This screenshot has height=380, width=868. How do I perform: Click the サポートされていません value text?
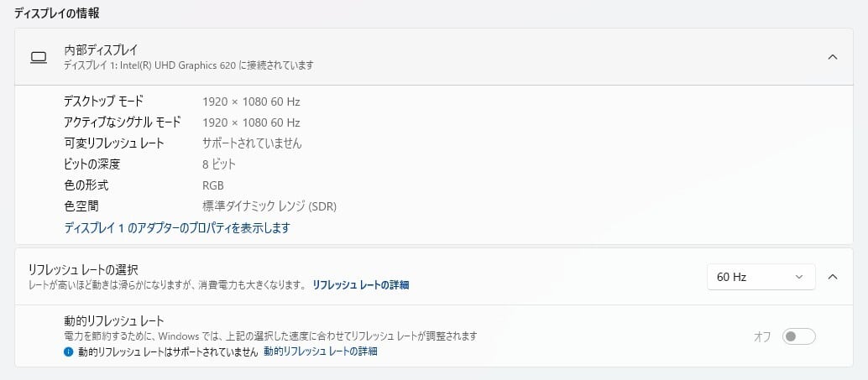point(252,143)
